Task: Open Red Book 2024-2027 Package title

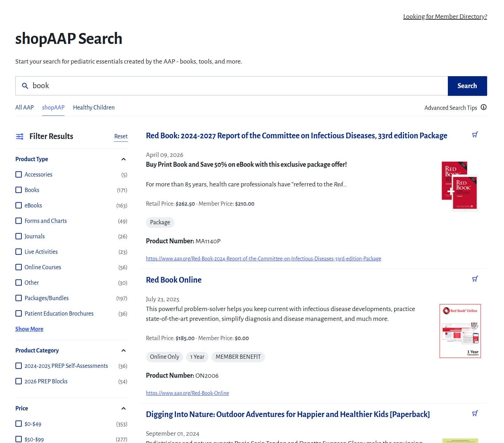Action: click(297, 135)
